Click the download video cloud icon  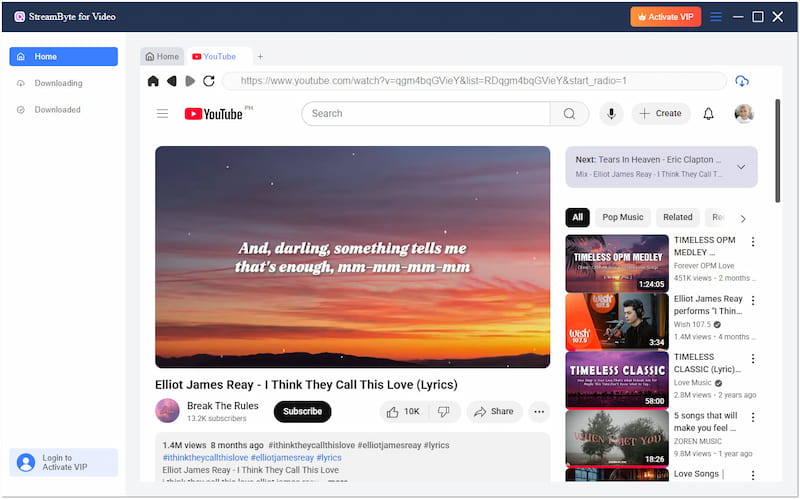pos(741,81)
